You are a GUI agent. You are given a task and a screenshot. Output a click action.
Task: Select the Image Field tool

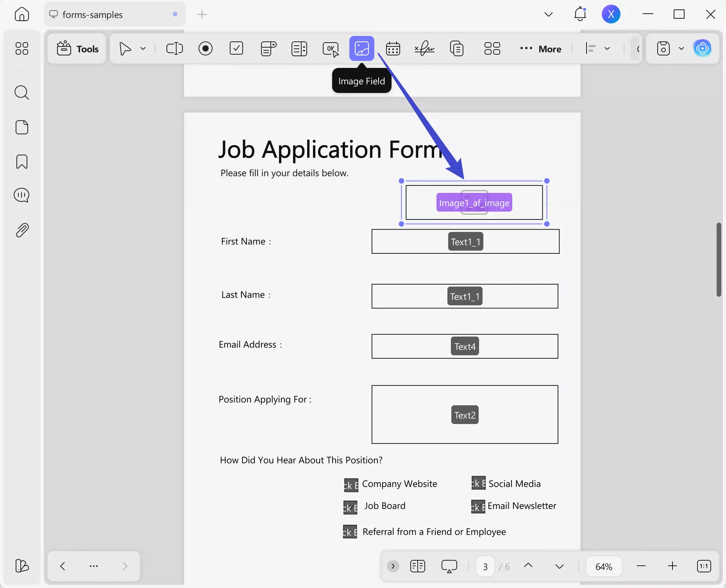[361, 48]
